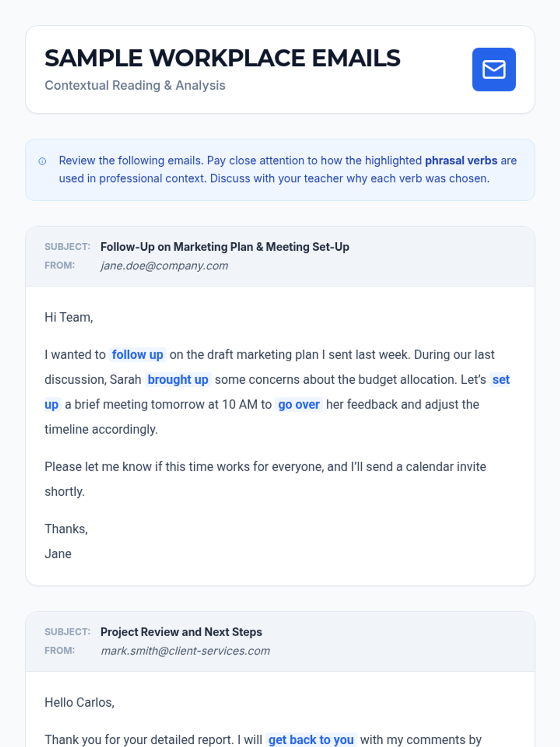Click the "SAMPLE WORKPLACE EMAILS" heading

223,58
